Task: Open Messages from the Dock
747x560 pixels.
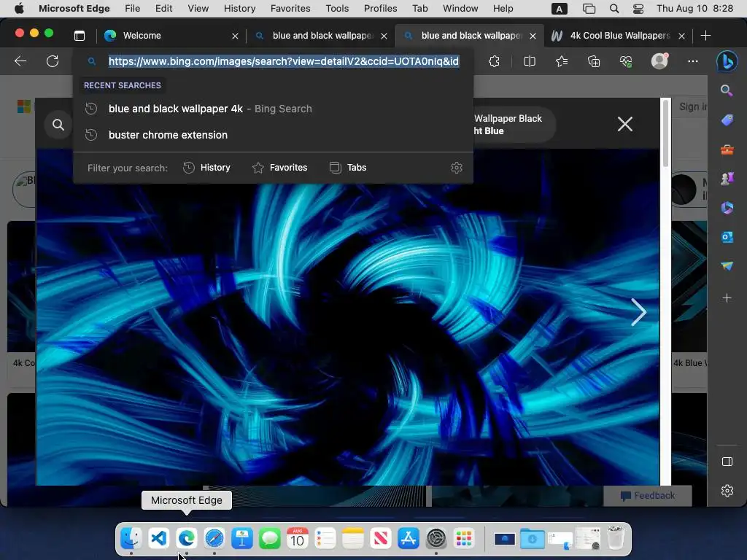Action: [270, 539]
